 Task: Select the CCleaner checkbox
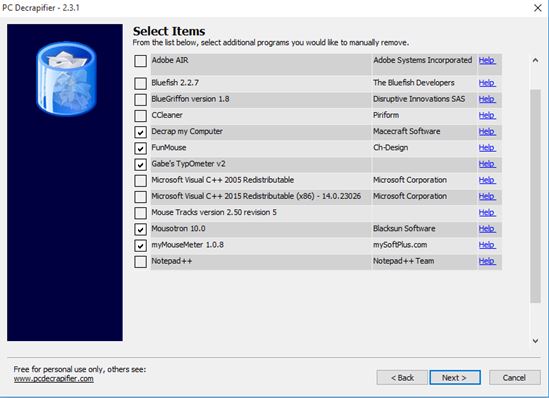pyautogui.click(x=140, y=116)
